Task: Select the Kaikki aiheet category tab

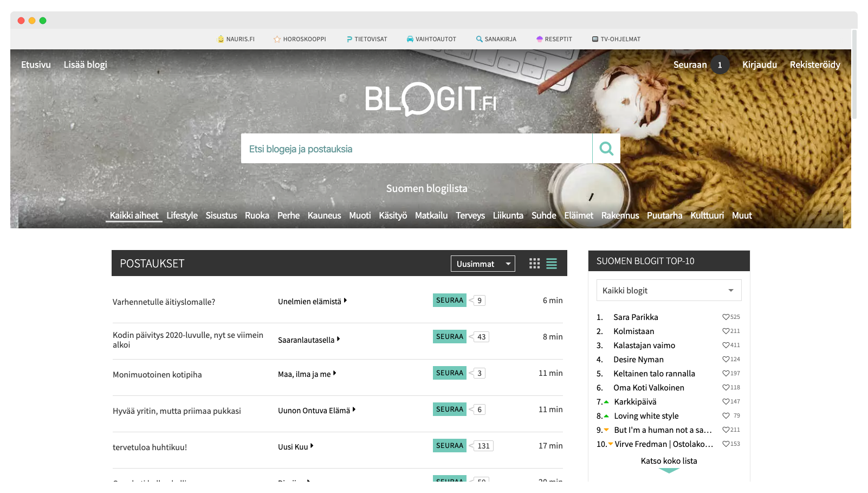Action: click(134, 215)
